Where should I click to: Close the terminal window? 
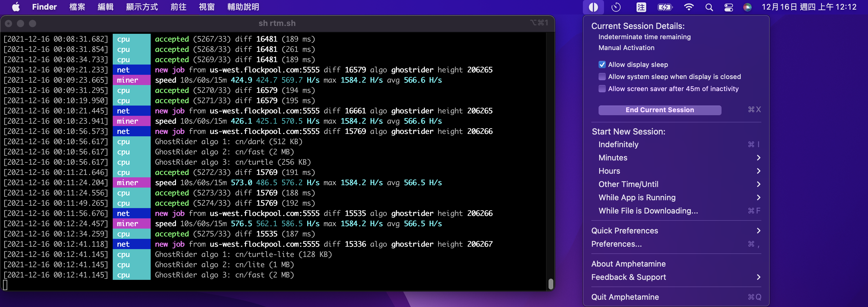[8, 23]
